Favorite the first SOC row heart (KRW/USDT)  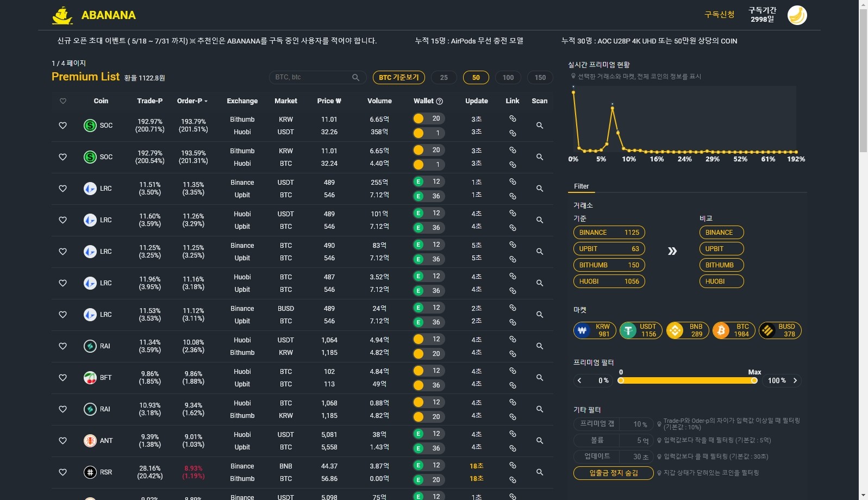(x=63, y=126)
